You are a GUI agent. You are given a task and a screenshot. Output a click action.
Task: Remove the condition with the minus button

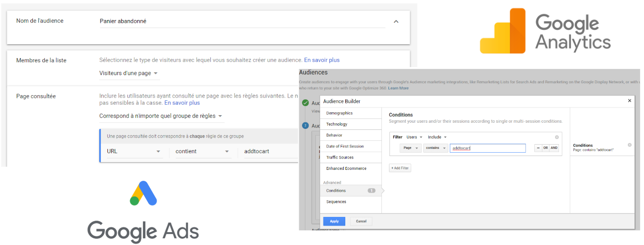[538, 148]
